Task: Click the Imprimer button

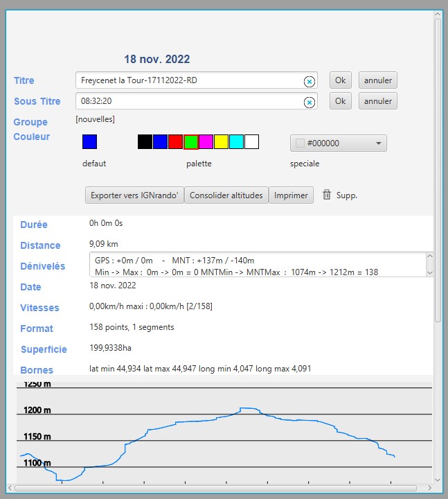Action: [291, 195]
